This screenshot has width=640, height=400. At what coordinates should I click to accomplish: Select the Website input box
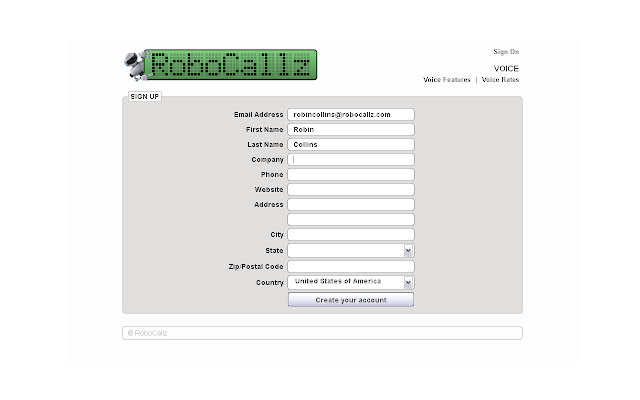(351, 189)
